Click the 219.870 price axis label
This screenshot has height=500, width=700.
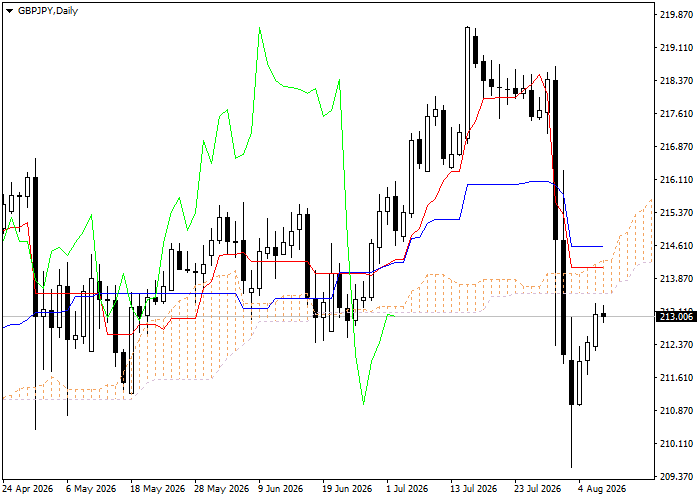(x=676, y=15)
